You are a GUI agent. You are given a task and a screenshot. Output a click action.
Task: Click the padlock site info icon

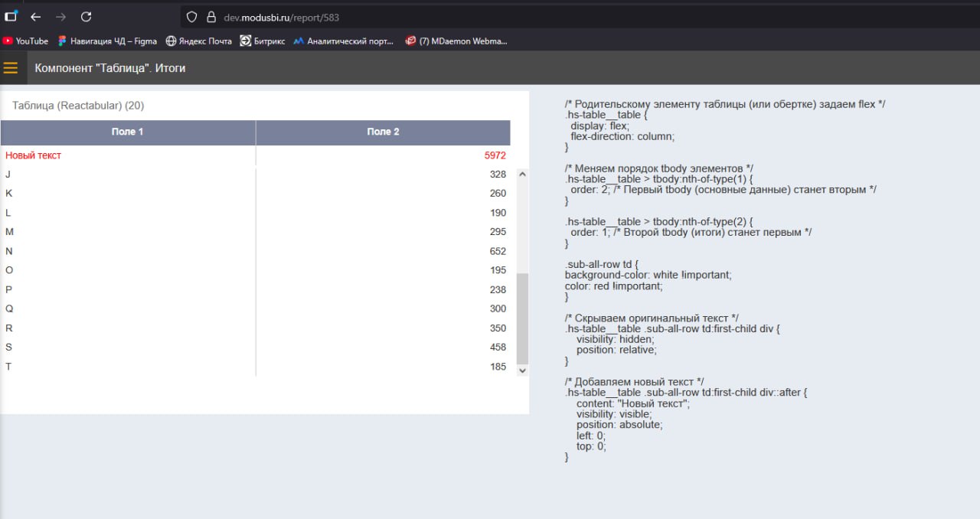click(211, 17)
